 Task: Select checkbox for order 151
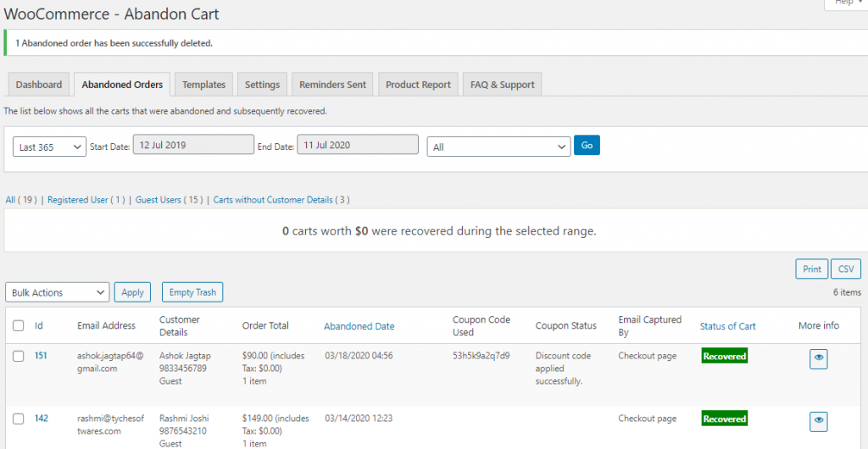(19, 356)
